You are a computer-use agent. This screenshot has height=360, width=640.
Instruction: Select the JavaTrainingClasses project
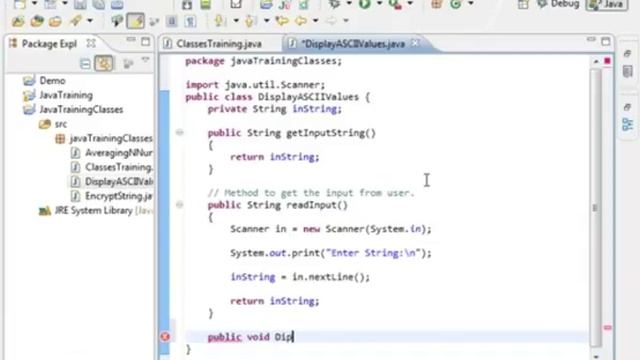tap(81, 110)
